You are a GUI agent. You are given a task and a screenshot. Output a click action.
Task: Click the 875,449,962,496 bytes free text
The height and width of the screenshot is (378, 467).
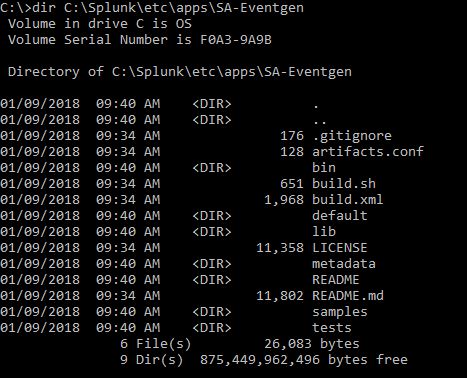[304, 360]
